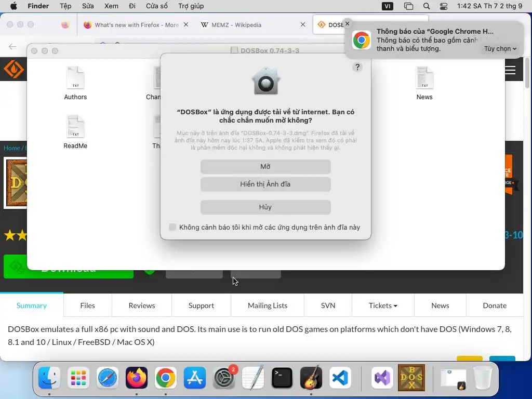Open the Authors text file
Viewport: 532px width, 399px height.
(75, 84)
